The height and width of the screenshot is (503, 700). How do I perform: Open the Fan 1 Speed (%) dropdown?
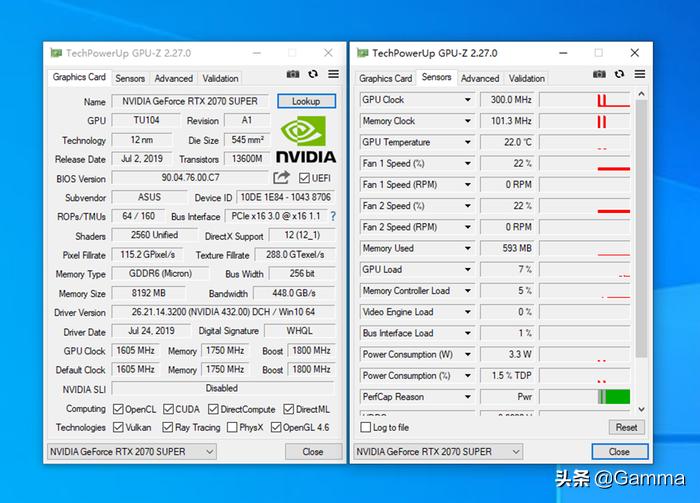coord(467,163)
